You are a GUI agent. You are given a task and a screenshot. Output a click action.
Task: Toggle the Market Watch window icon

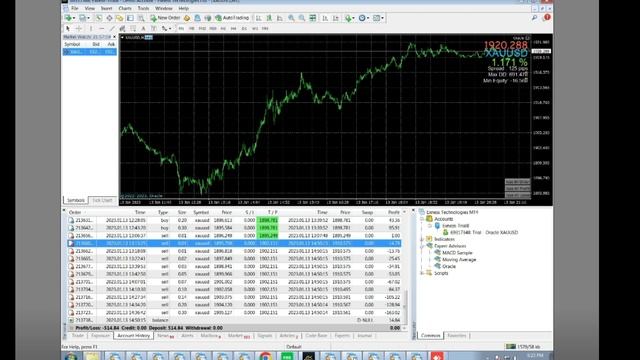[x=99, y=18]
